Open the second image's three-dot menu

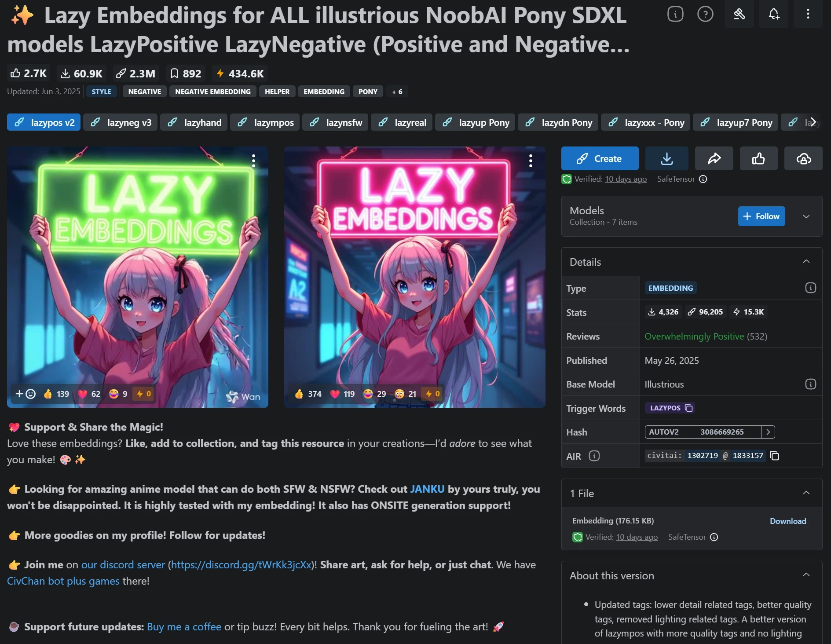[531, 161]
